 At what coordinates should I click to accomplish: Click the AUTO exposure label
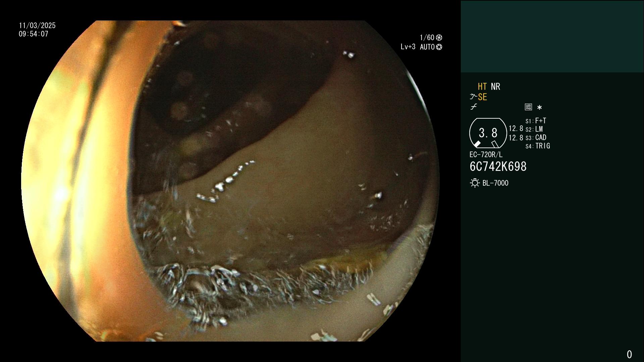pyautogui.click(x=427, y=47)
